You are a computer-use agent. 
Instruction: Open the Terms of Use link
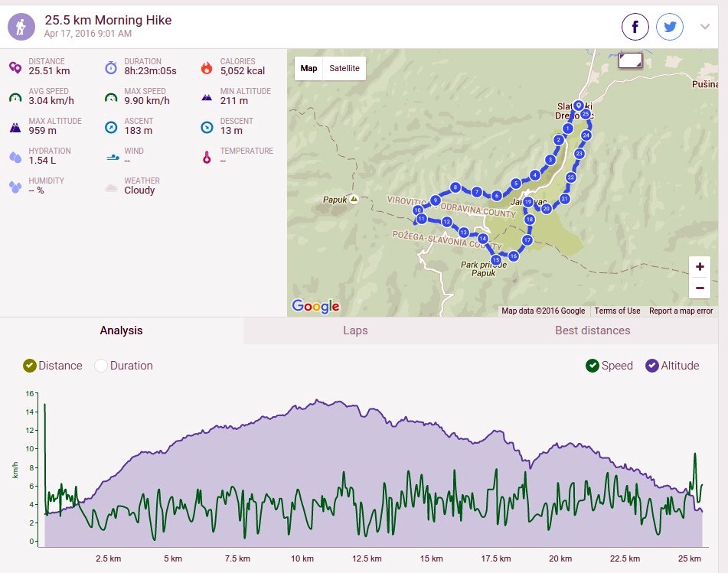617,311
